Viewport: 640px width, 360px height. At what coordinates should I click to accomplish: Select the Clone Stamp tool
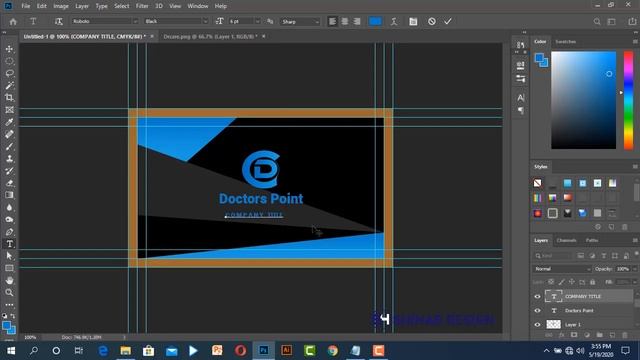point(9,159)
